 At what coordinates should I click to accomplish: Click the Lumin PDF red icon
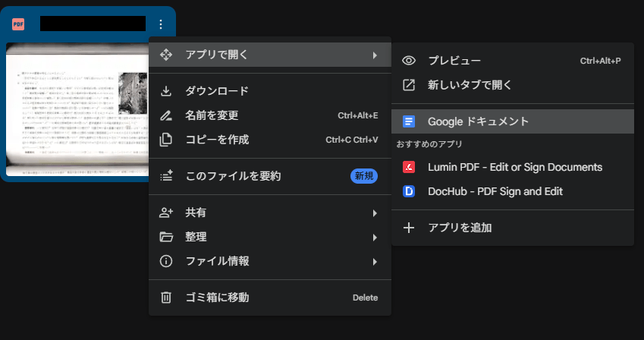tap(409, 167)
